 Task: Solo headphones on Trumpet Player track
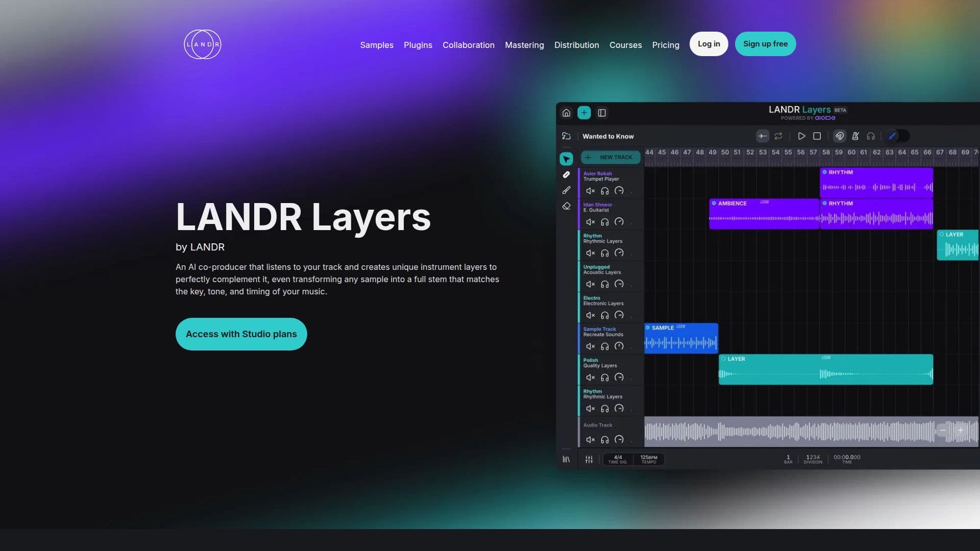[x=605, y=191]
